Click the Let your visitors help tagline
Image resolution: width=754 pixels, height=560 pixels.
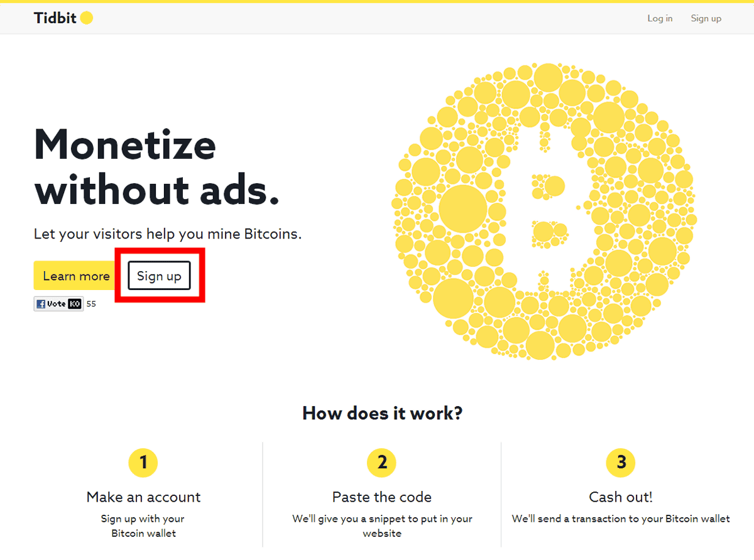tap(168, 234)
